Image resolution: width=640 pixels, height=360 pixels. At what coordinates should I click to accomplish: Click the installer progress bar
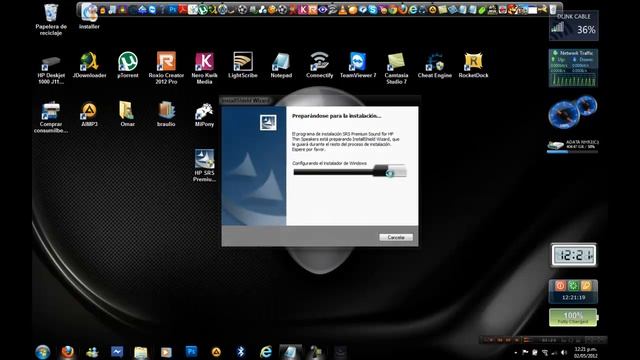point(349,172)
